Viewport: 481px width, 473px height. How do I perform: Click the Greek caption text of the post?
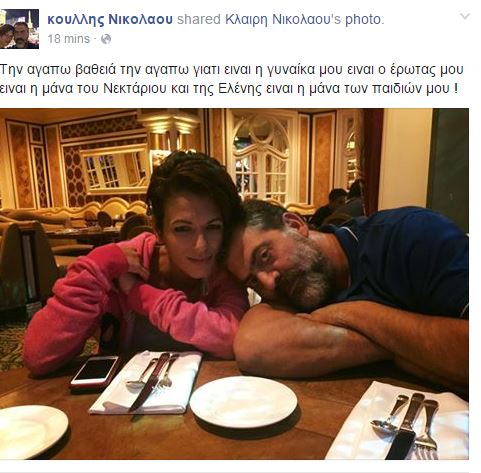232,79
